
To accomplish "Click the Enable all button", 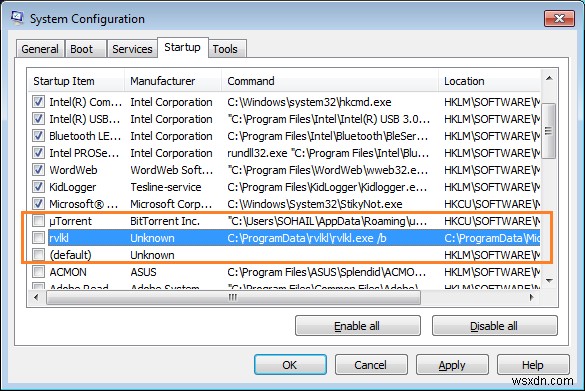I will click(357, 326).
